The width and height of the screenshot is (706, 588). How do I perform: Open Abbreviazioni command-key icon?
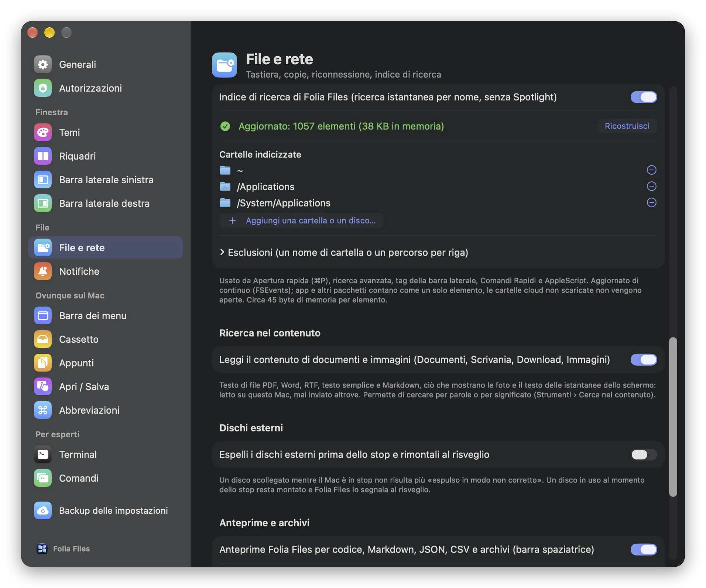coord(43,410)
